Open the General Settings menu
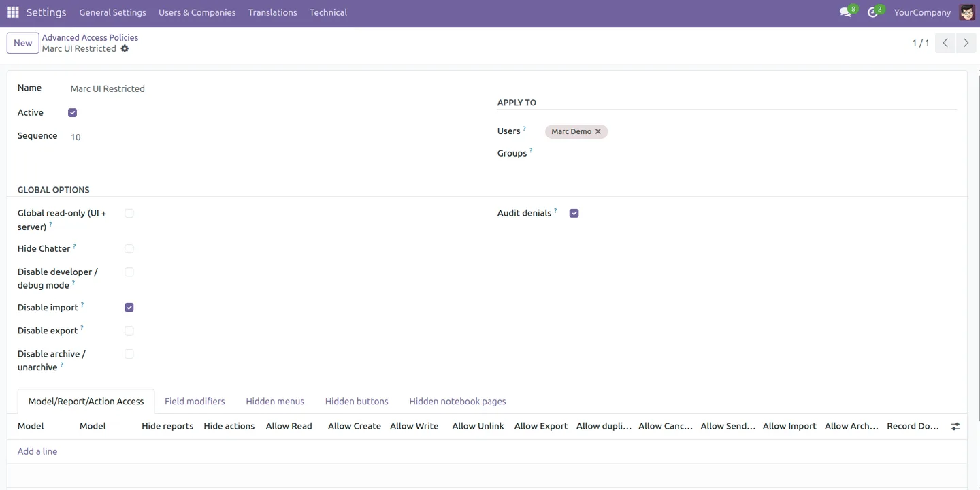 point(112,12)
